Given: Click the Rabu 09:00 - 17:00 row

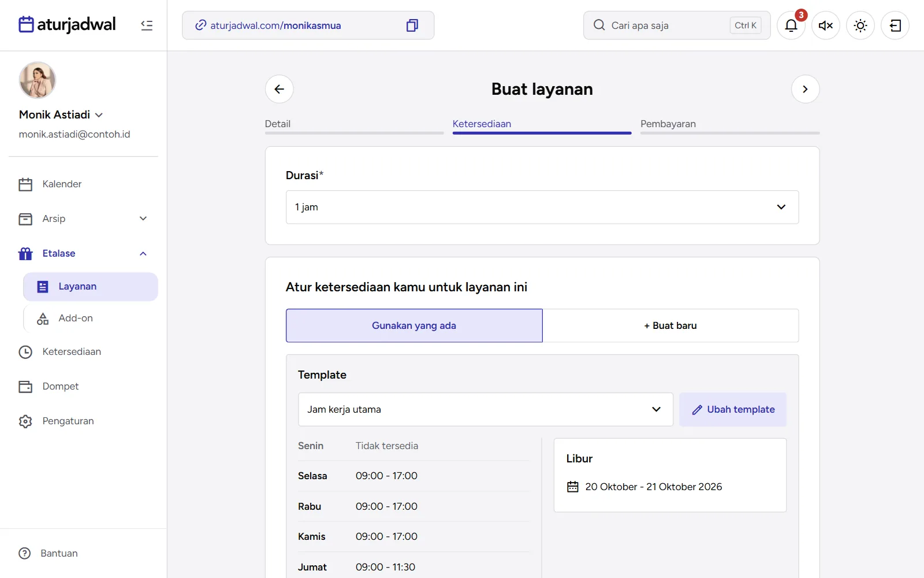Looking at the screenshot, I should point(413,506).
